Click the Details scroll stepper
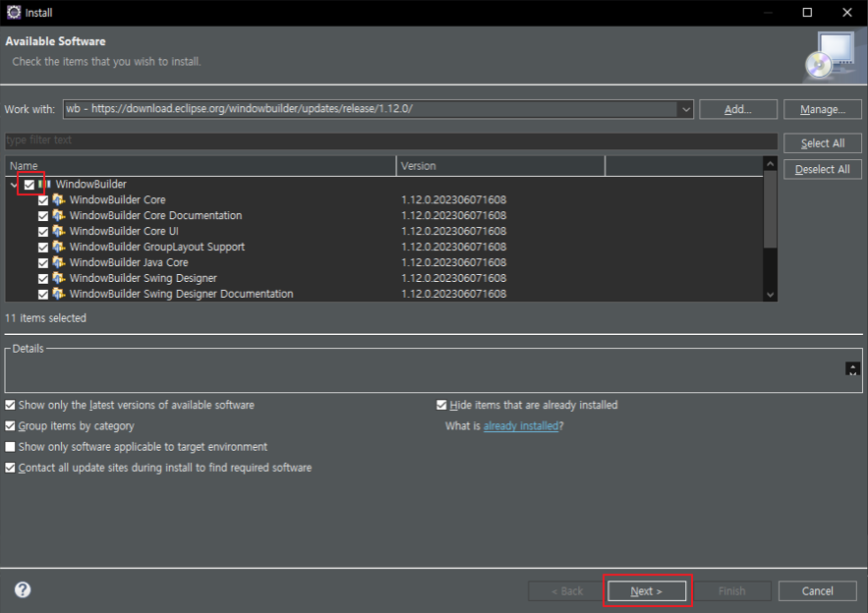 852,369
